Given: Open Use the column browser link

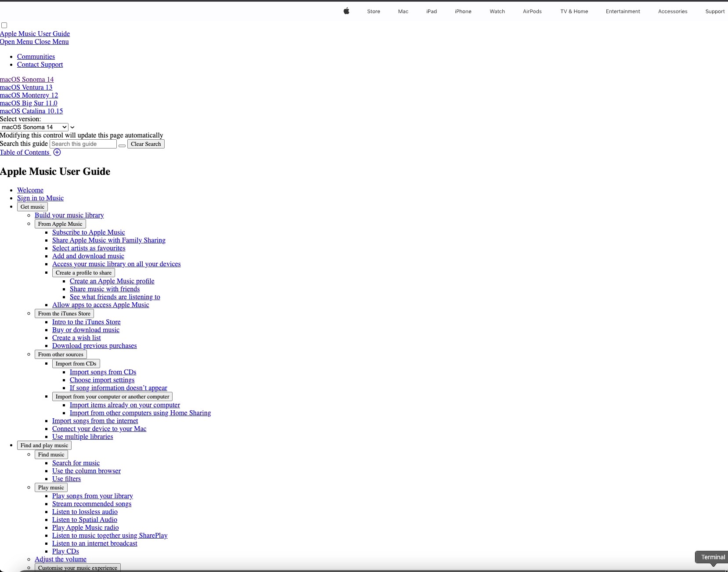Looking at the screenshot, I should coord(86,471).
